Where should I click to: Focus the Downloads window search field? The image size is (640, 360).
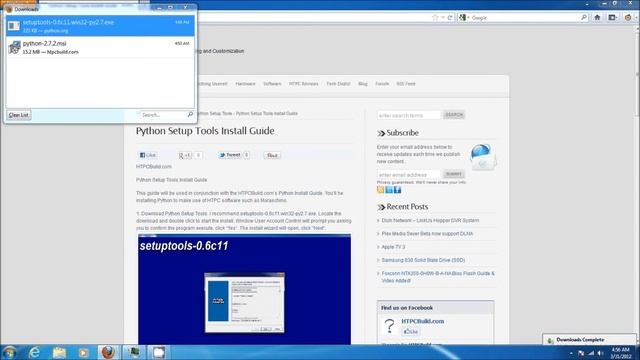pos(162,115)
